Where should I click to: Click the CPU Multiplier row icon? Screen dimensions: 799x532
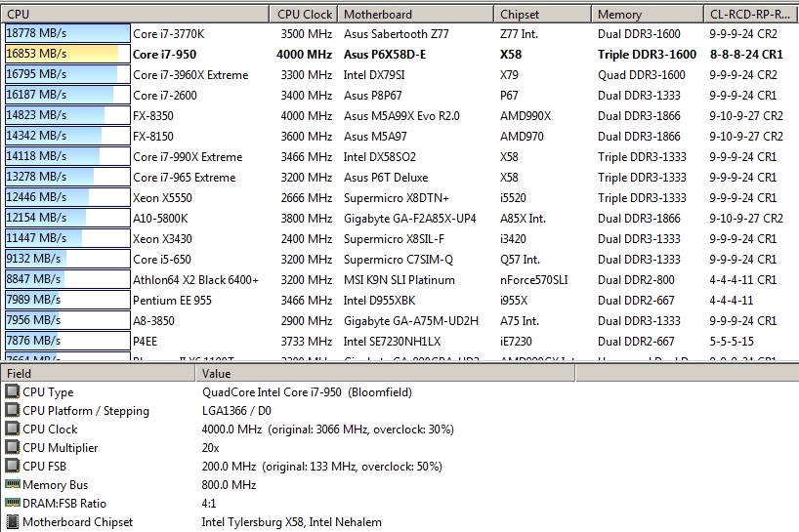click(12, 448)
